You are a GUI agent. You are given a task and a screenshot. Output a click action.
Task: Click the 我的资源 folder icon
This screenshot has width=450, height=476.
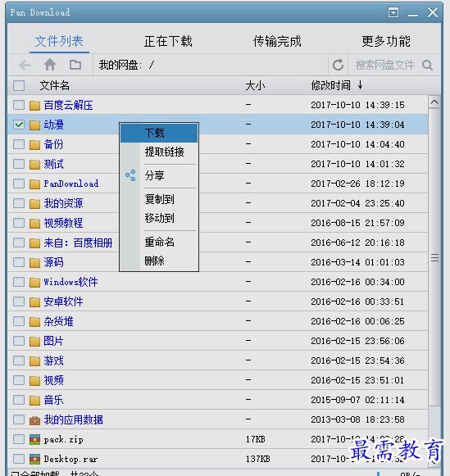click(x=34, y=203)
